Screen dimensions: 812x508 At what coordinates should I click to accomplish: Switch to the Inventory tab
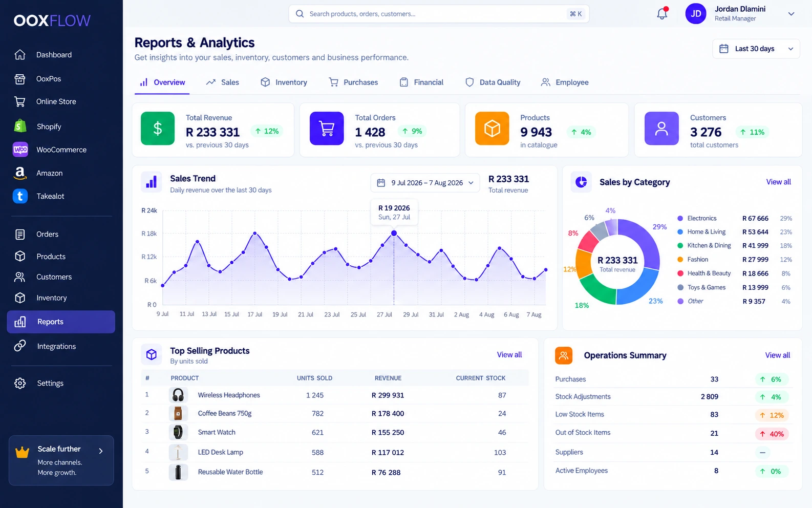[284, 82]
